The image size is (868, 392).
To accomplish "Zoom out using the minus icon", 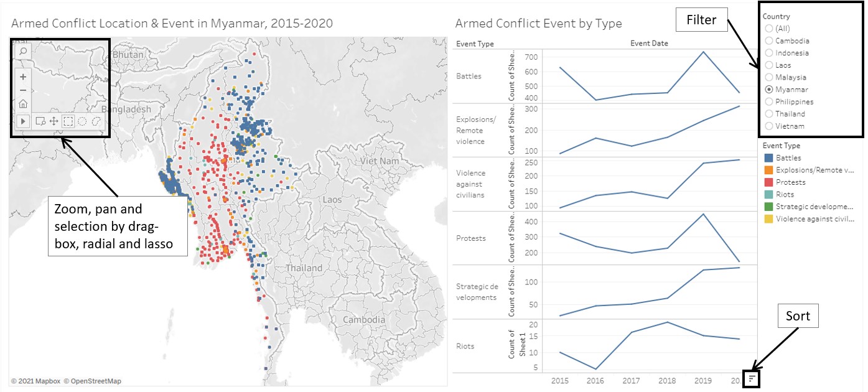I will click(x=22, y=90).
